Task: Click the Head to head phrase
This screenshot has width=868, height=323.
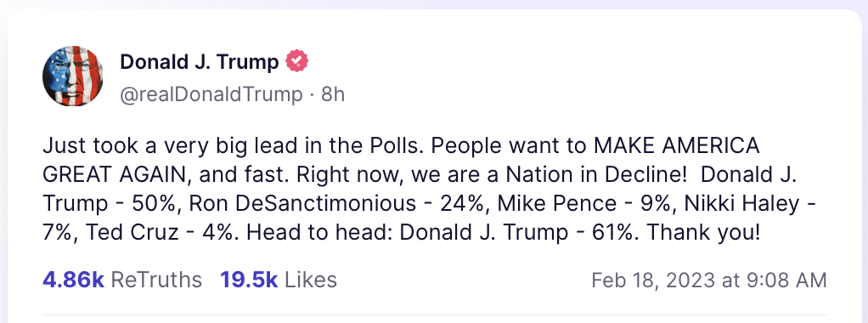Action: (x=319, y=233)
